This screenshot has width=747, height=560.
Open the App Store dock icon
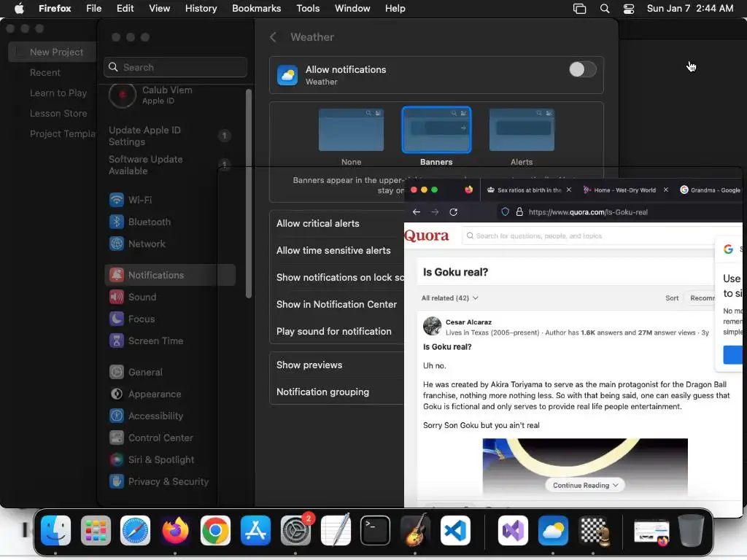(x=256, y=531)
